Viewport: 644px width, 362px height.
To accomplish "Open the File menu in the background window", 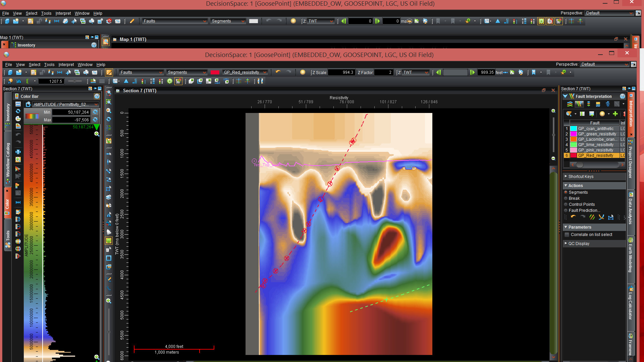I will (5, 13).
